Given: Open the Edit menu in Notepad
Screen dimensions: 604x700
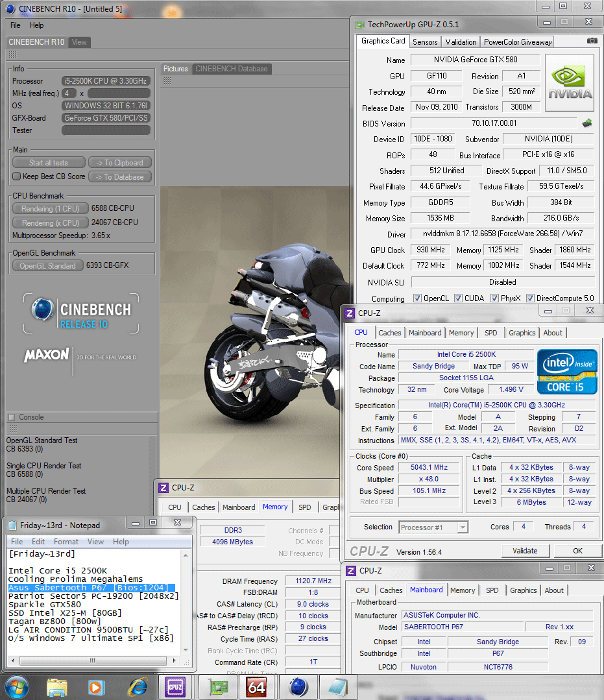Looking at the screenshot, I should coord(38,542).
